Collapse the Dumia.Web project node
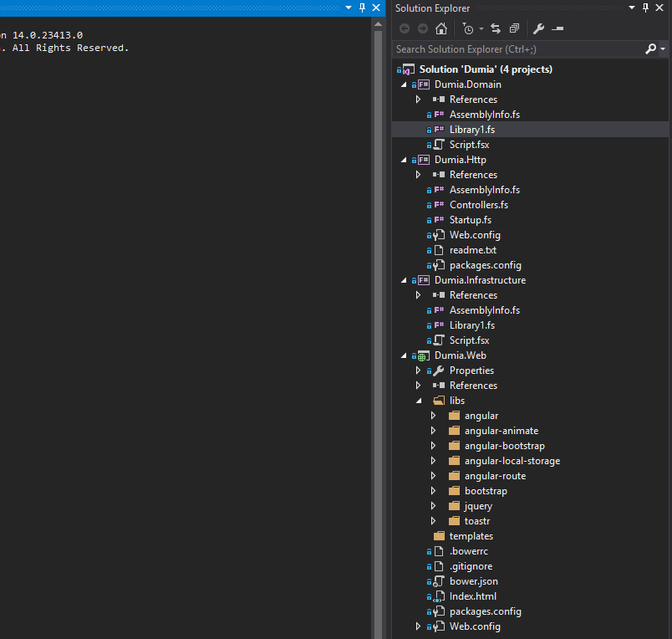The height and width of the screenshot is (639, 672). click(x=404, y=355)
